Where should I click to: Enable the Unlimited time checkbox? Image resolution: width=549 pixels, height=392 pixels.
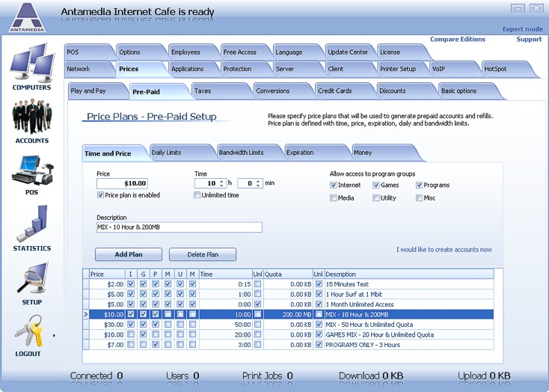click(x=197, y=195)
